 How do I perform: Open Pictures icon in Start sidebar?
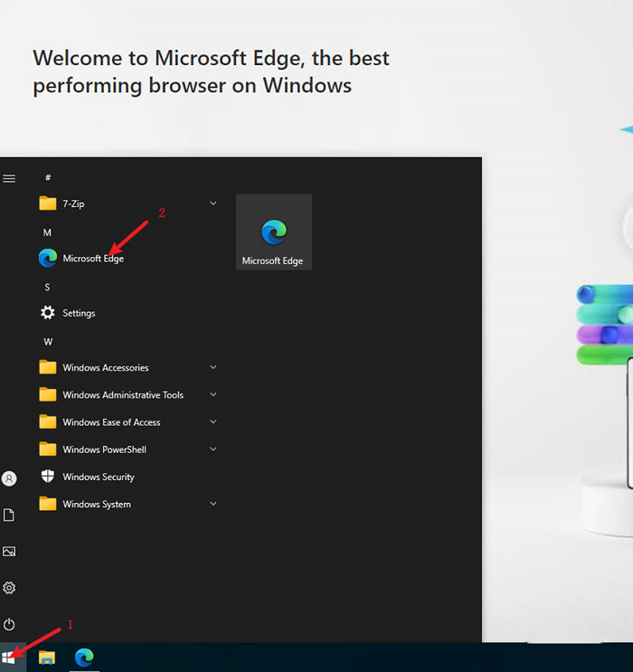tap(9, 551)
